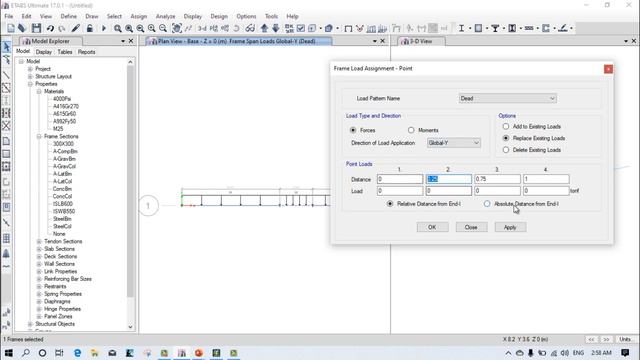Click the Units button in status bar
Image resolution: width=640 pixels, height=360 pixels.
(x=626, y=339)
